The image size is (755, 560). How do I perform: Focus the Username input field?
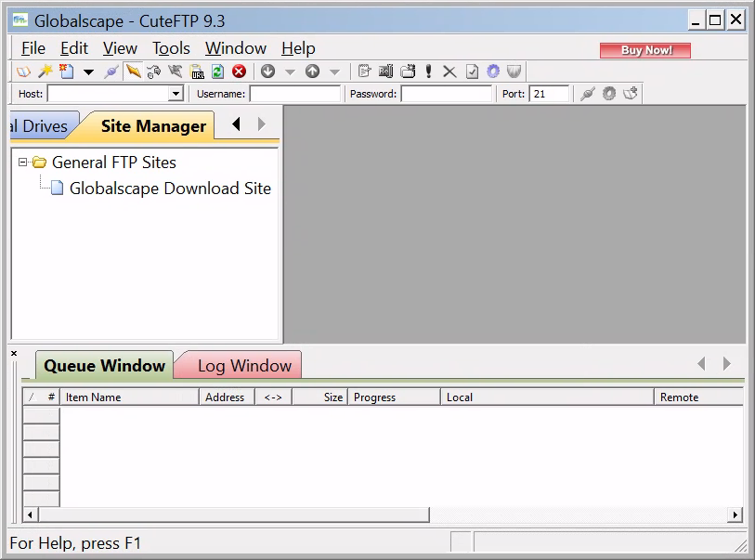coord(294,94)
